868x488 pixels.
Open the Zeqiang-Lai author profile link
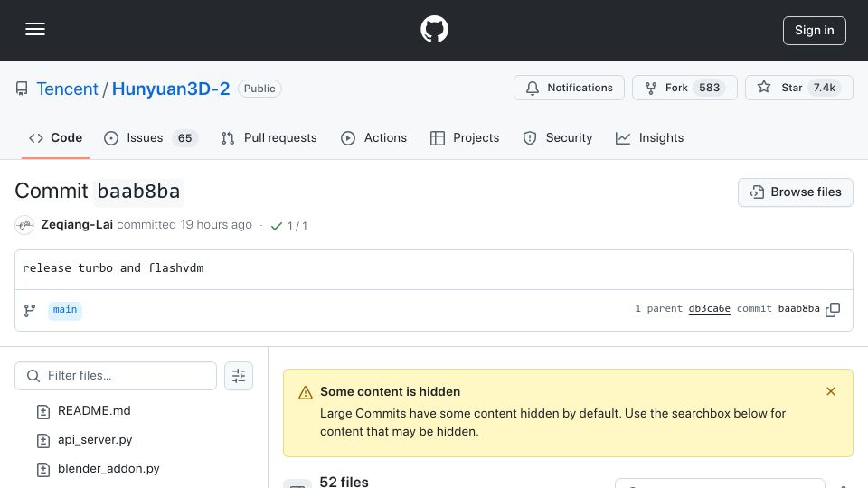click(77, 225)
